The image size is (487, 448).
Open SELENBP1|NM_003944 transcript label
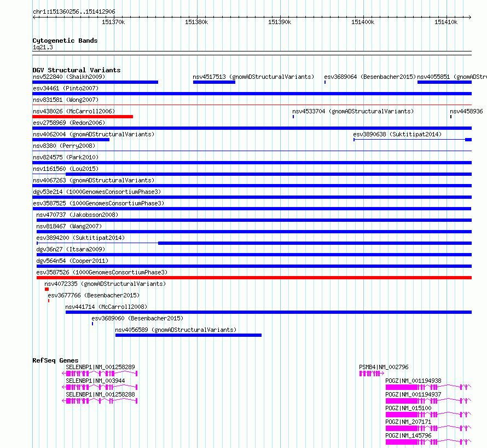95,381
